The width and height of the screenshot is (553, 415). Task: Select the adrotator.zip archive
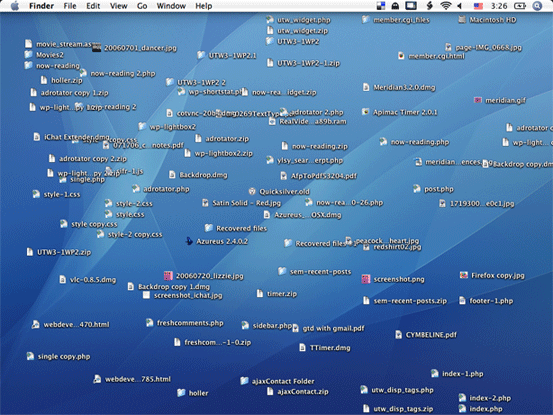tap(222, 139)
